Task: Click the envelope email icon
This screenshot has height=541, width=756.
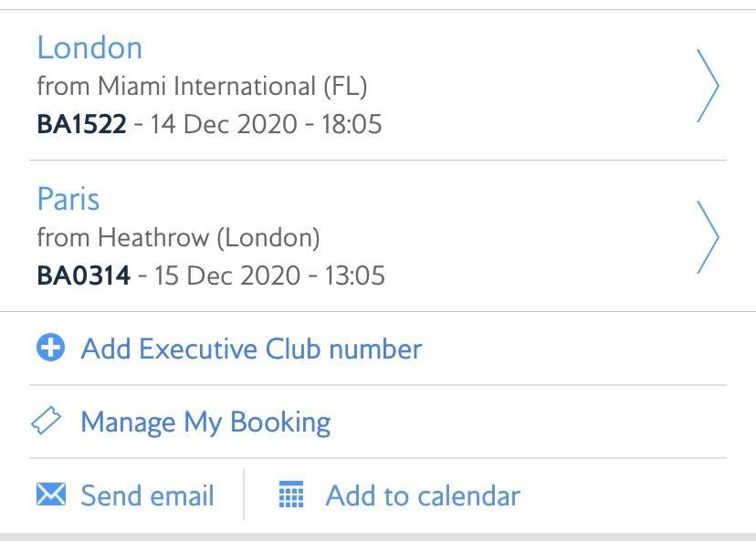Action: pos(51,494)
